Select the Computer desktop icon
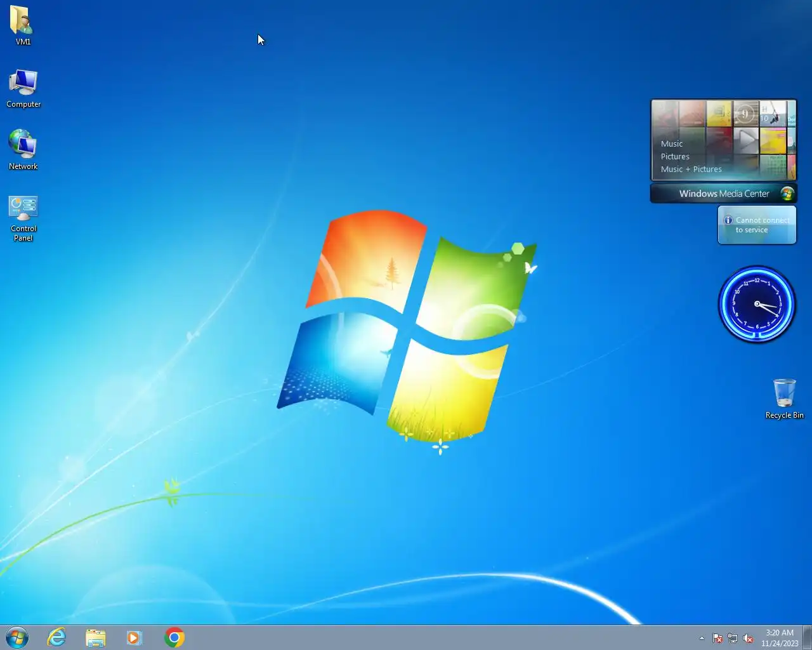The height and width of the screenshot is (650, 812). tap(23, 88)
